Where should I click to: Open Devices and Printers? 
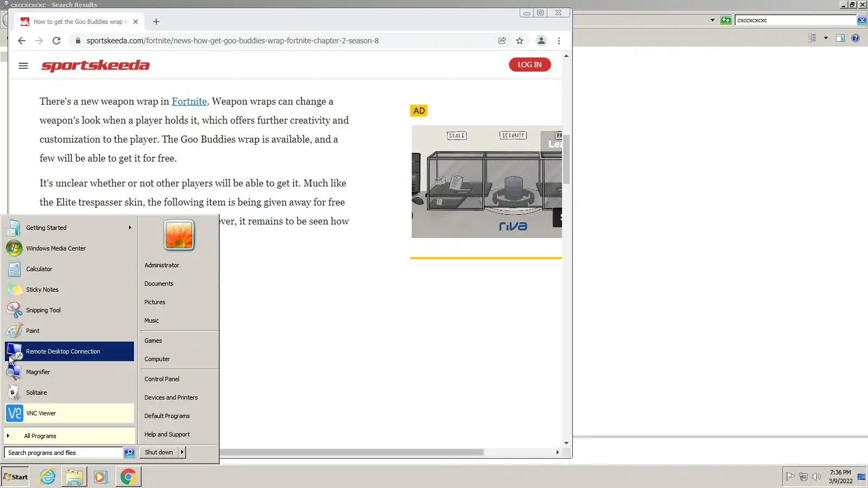coord(171,397)
